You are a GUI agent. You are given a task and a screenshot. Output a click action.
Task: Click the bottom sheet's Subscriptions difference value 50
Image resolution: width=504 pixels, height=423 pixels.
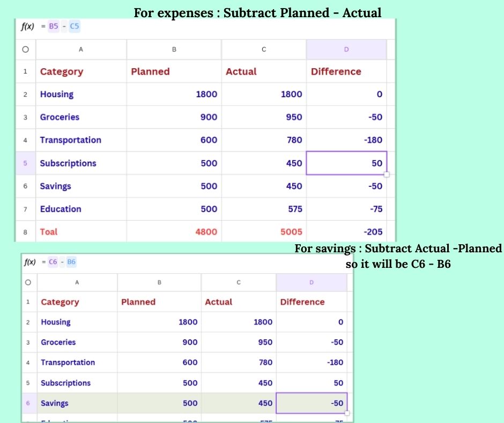pos(312,383)
